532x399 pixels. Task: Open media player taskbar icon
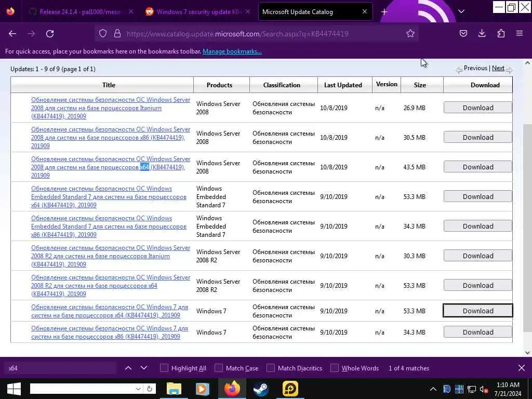(203, 389)
